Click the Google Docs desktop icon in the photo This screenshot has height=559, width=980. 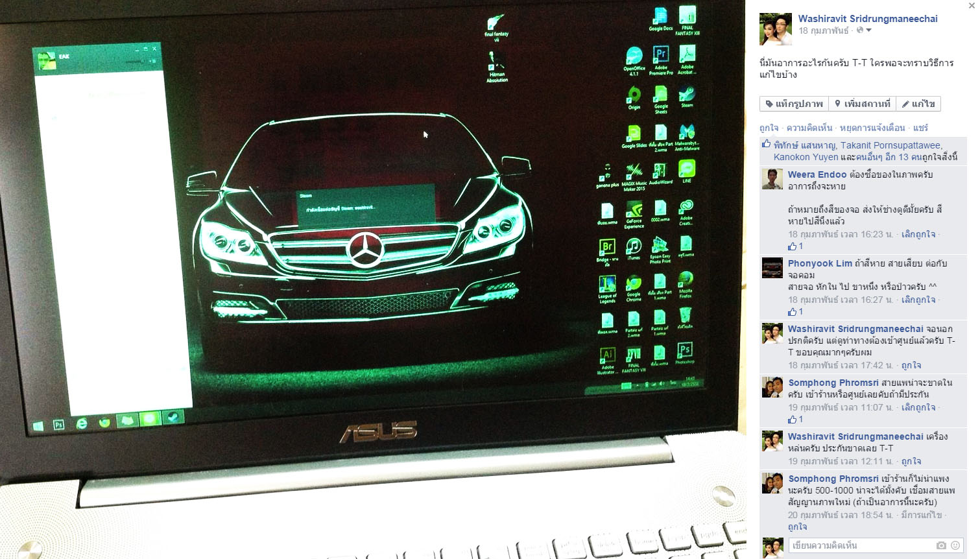click(660, 19)
